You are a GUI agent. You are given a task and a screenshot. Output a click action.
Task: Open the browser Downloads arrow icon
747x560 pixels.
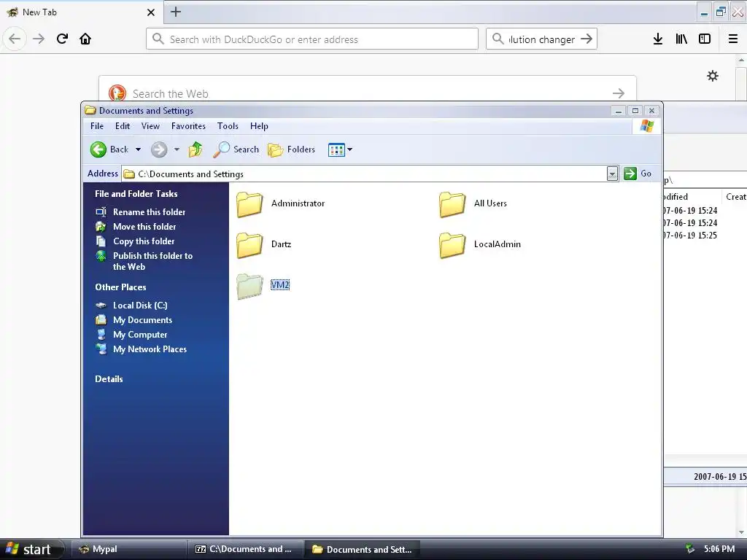[x=658, y=39]
